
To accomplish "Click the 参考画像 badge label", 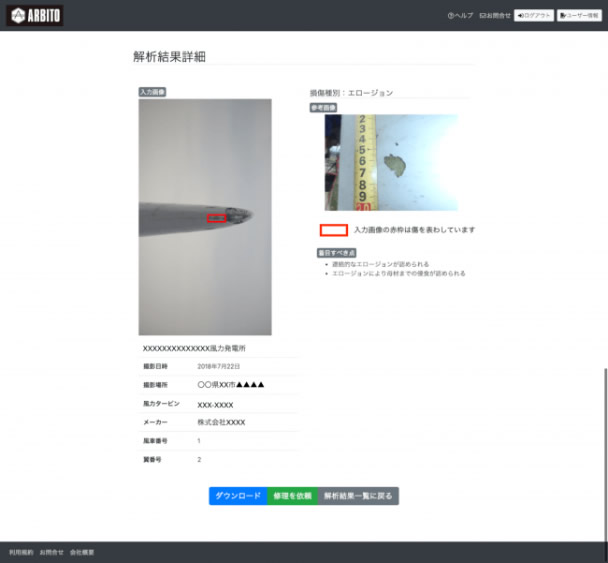I will pyautogui.click(x=324, y=107).
